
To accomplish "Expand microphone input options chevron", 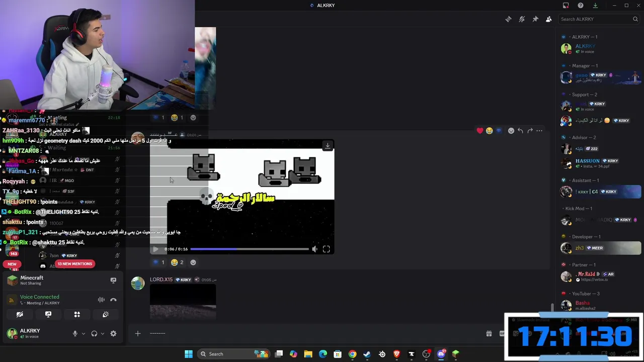I will click(84, 333).
